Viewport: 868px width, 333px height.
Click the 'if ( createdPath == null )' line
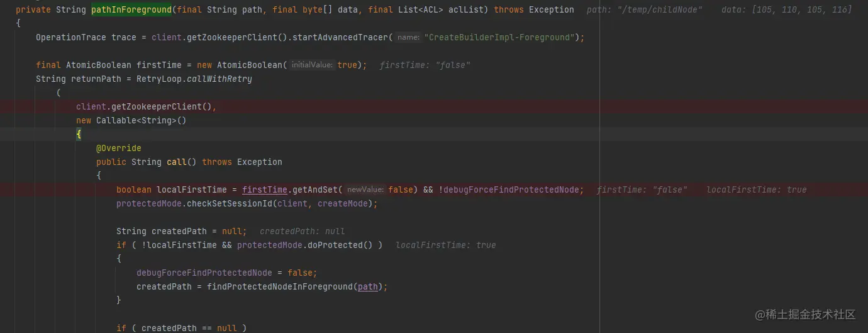point(182,328)
